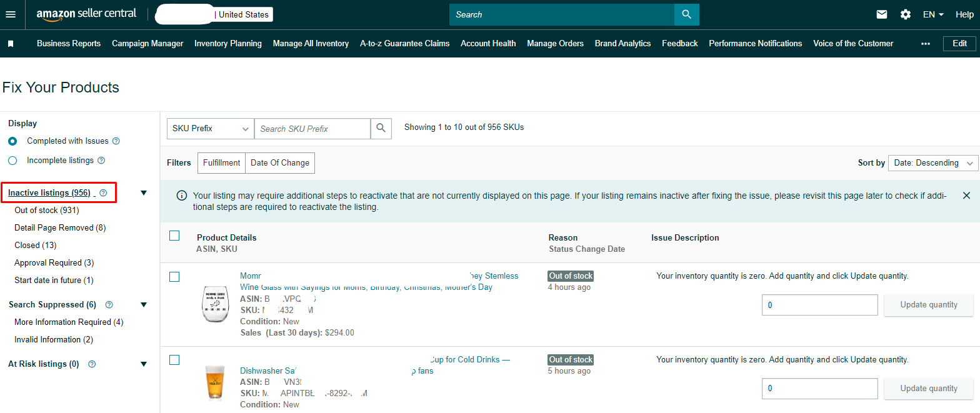
Task: Click the Help link in header
Action: (x=964, y=14)
